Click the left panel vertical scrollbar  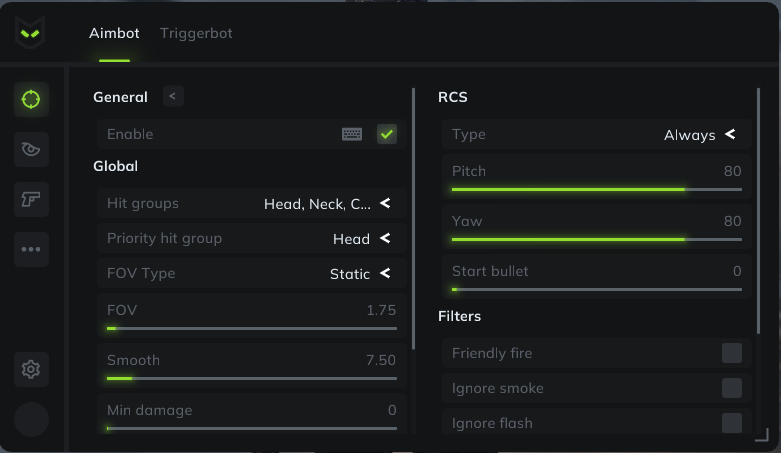[x=413, y=219]
